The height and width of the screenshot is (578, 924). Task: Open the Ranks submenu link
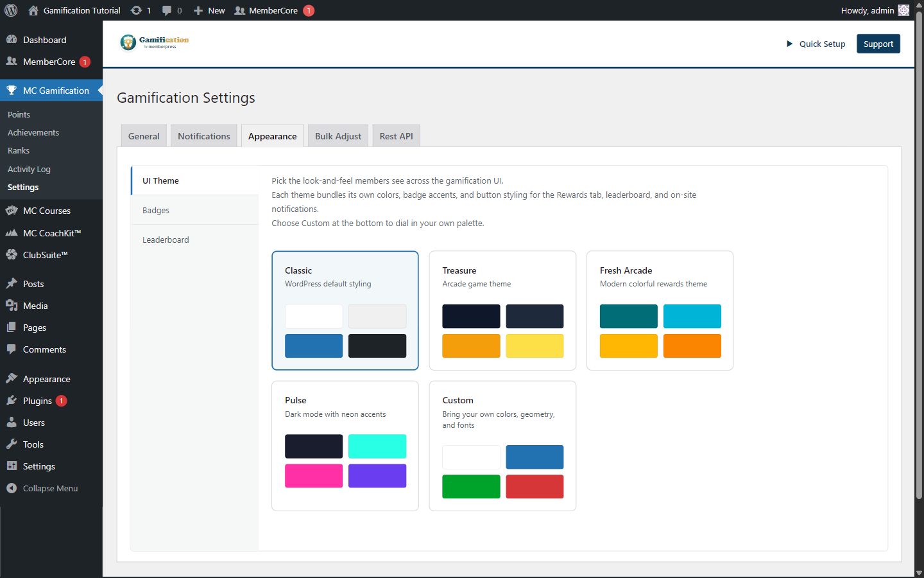[19, 150]
